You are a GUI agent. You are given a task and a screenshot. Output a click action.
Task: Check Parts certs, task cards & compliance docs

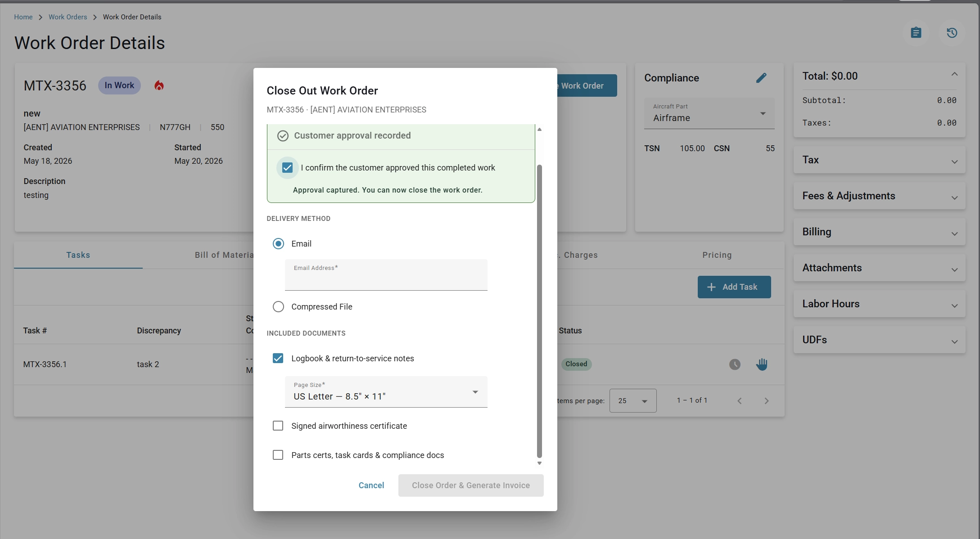[278, 455]
